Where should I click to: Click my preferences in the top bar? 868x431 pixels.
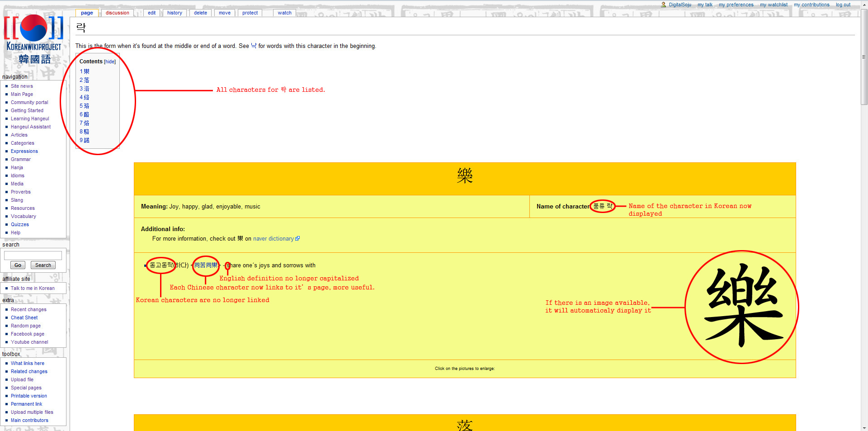click(736, 5)
